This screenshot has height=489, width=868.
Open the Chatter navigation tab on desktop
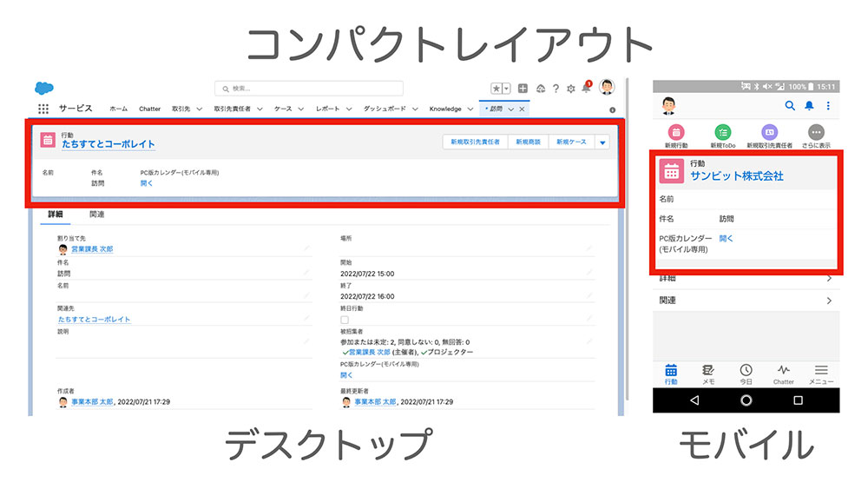(x=149, y=109)
